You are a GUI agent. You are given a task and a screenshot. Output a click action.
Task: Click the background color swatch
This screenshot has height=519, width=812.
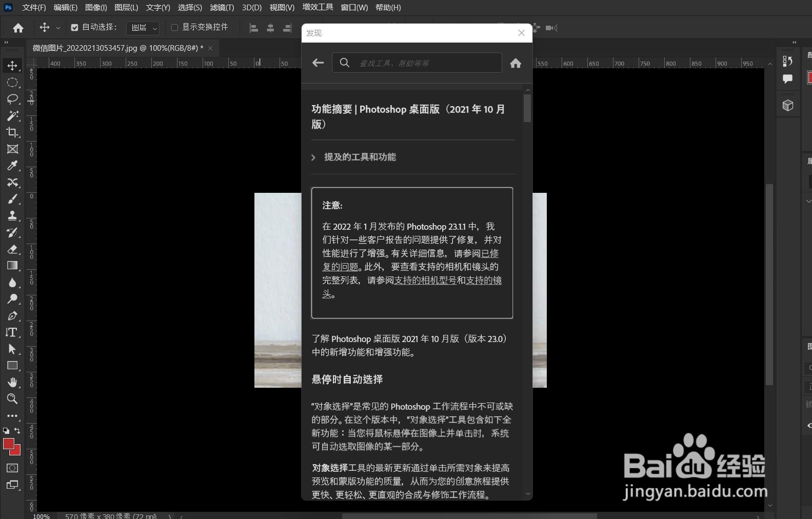(x=17, y=452)
